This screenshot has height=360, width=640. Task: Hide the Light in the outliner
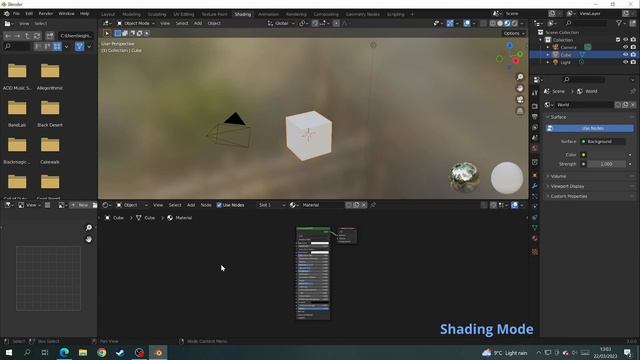tap(625, 62)
